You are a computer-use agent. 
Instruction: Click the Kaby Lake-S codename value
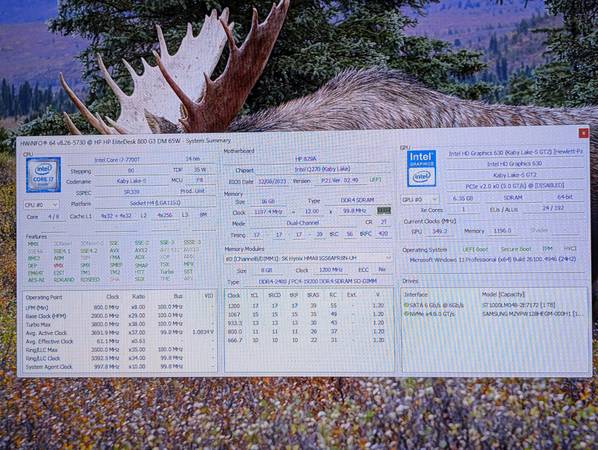(x=131, y=182)
